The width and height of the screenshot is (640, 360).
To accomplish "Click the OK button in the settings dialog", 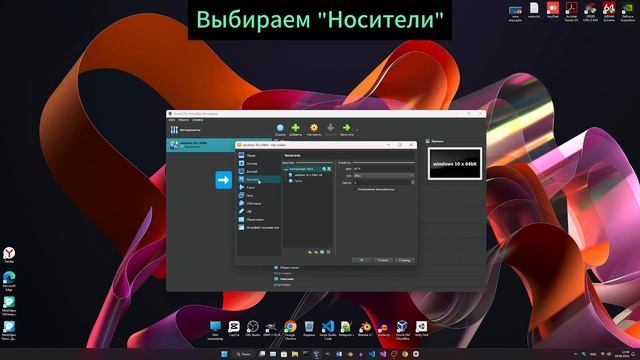I will (x=361, y=260).
